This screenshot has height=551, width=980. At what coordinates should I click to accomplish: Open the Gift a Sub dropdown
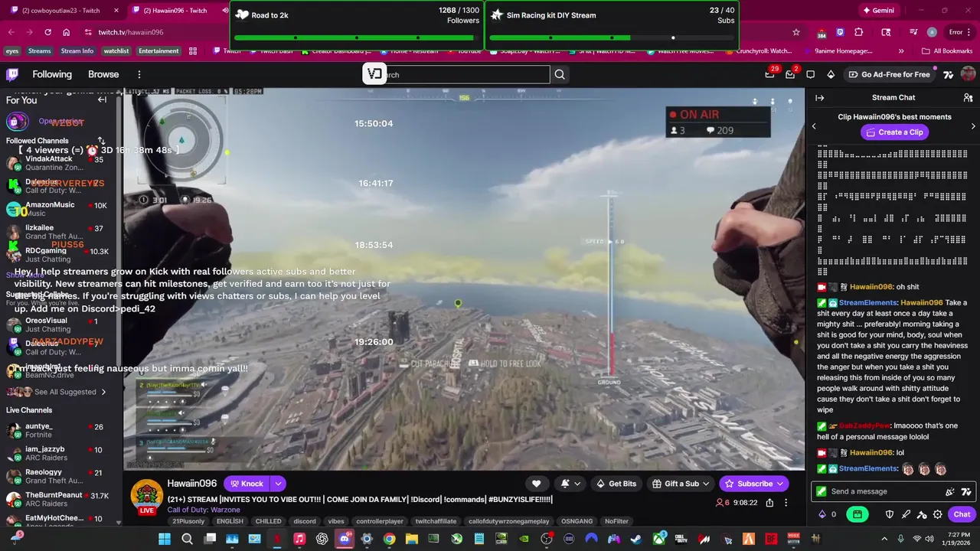click(x=681, y=484)
